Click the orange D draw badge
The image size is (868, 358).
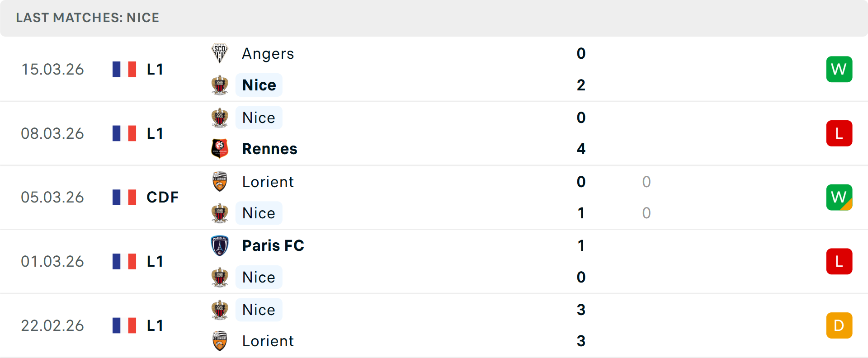click(x=839, y=325)
